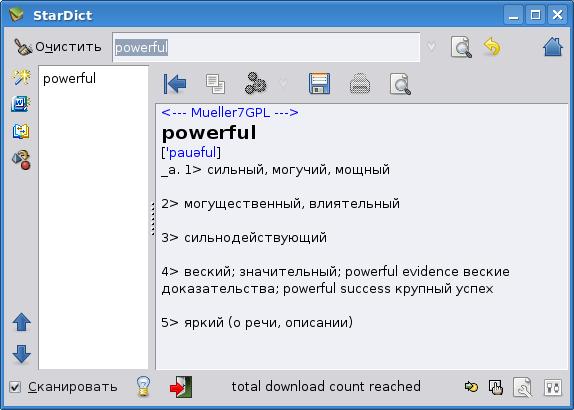574x410 pixels.
Task: Click the hand pointer icon in status bar
Action: coord(496,387)
